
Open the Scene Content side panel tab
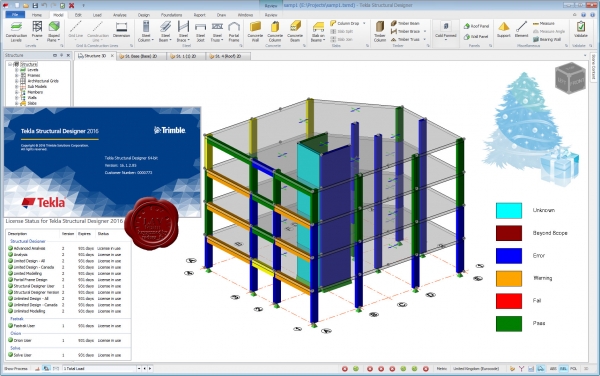(593, 67)
